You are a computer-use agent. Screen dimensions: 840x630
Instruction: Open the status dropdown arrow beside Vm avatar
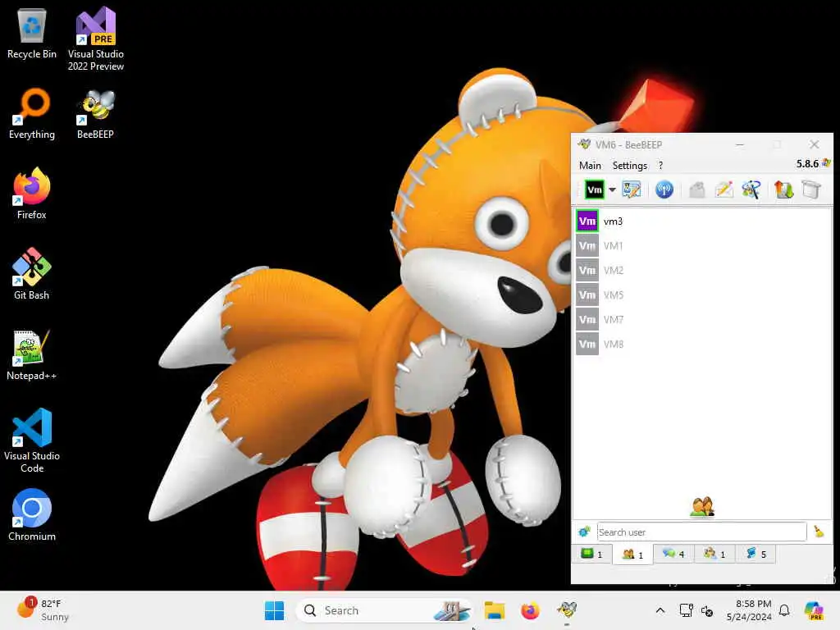pos(612,189)
